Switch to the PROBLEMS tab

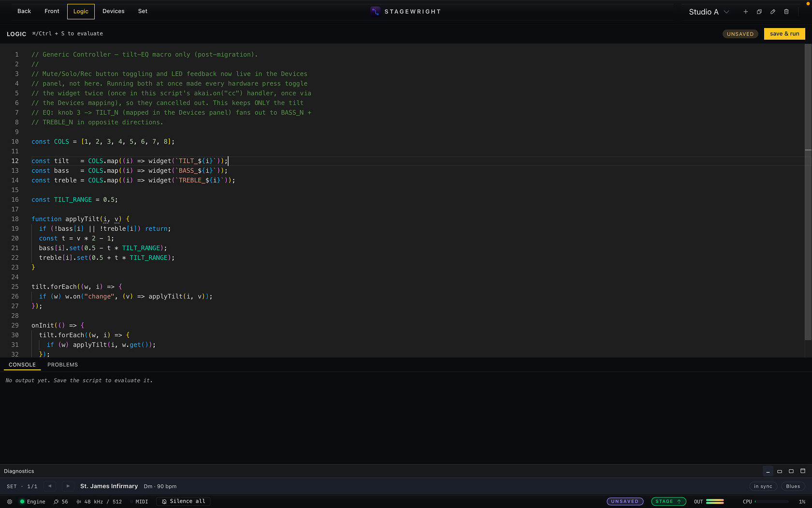[x=63, y=365]
